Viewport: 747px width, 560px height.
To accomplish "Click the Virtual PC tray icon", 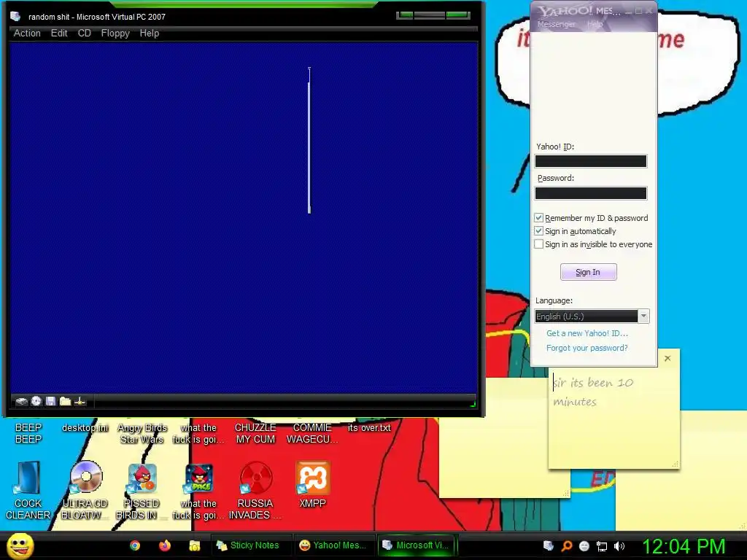I will (549, 545).
